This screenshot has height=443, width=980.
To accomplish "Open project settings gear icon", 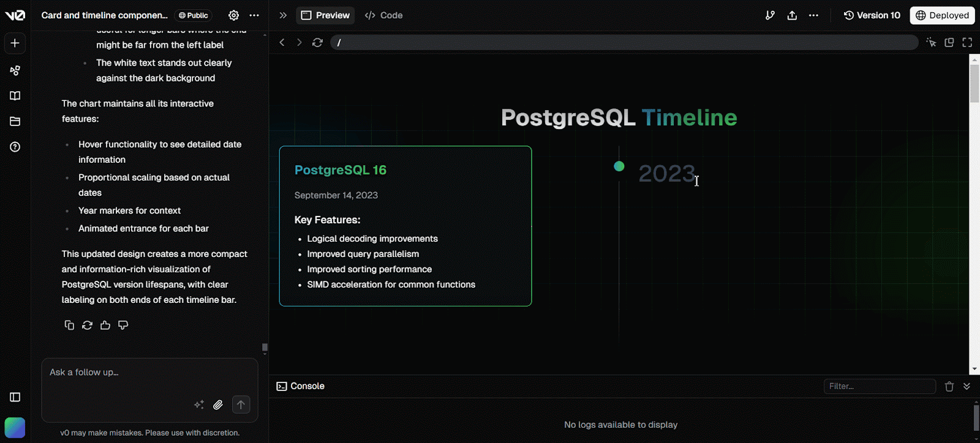I will (x=233, y=15).
